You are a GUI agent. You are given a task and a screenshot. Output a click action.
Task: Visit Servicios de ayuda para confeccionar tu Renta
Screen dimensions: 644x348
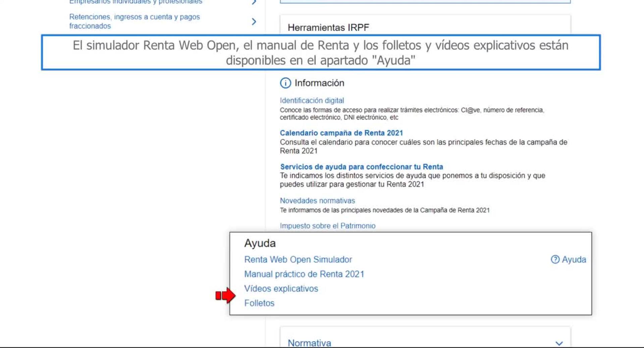(361, 167)
